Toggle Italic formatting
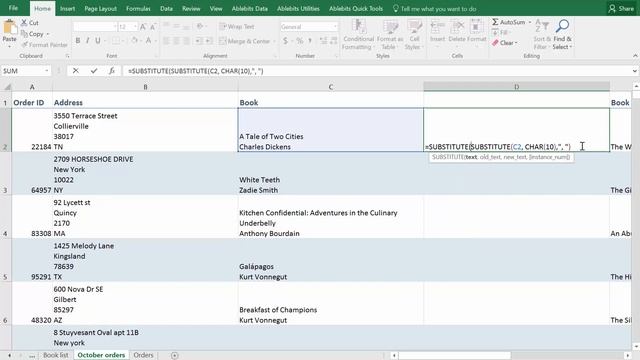Viewport: 640px width, 360px height. pos(87,40)
